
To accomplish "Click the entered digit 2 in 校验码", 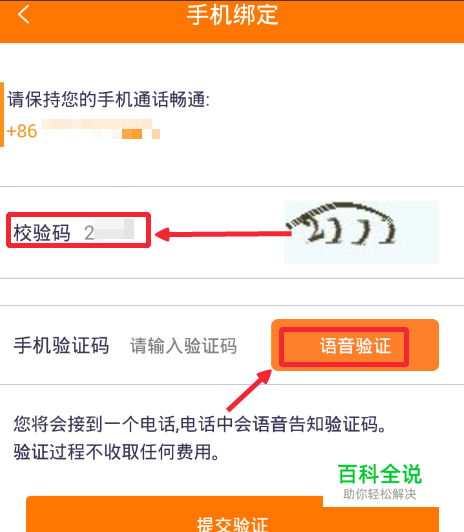I will tap(89, 233).
